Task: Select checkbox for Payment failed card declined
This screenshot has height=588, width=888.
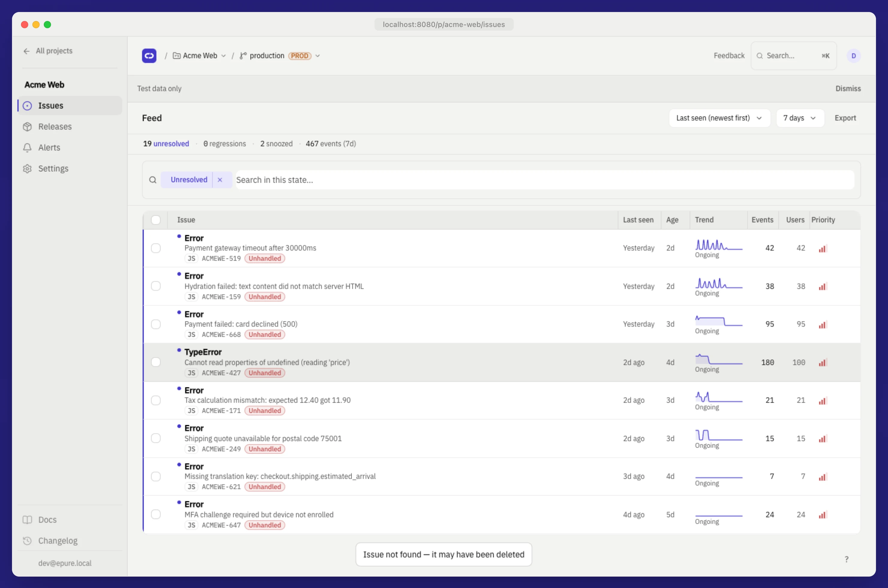Action: [x=156, y=324]
